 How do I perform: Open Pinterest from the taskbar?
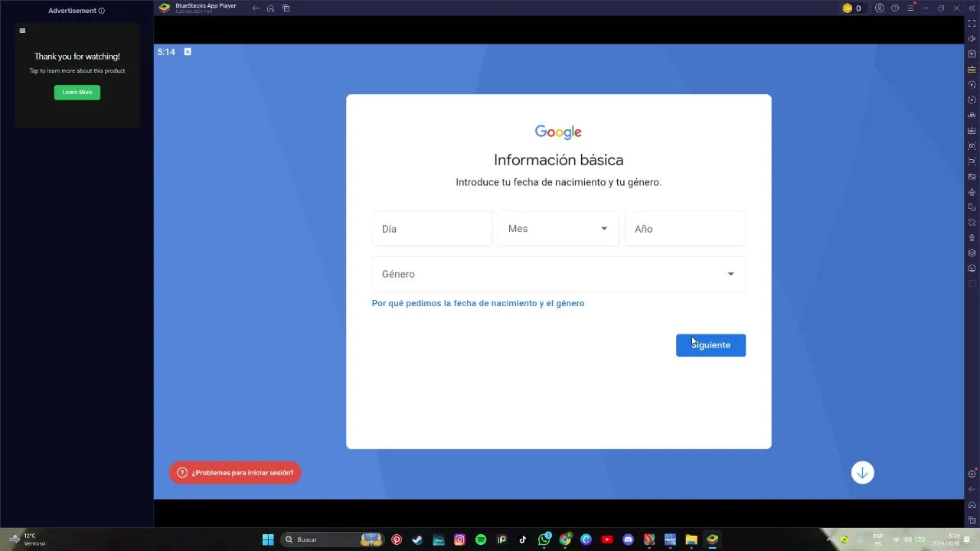tap(397, 540)
